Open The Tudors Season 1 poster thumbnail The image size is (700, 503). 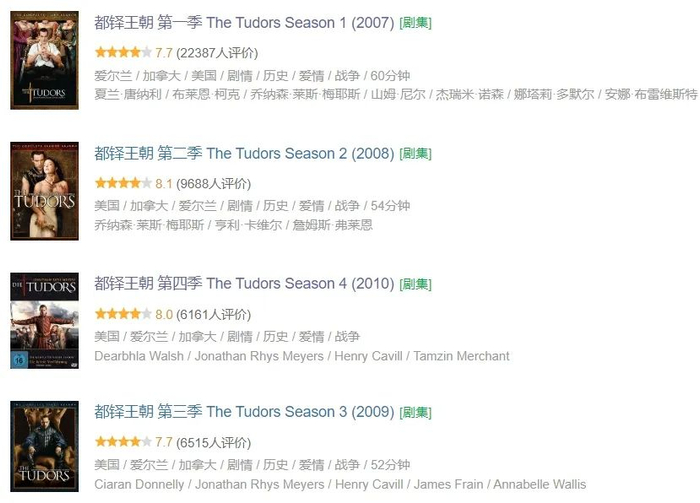click(x=45, y=61)
